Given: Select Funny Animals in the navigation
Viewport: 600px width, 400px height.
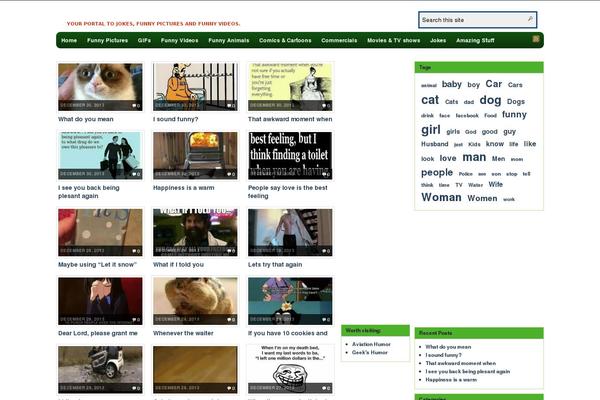Looking at the screenshot, I should click(229, 40).
